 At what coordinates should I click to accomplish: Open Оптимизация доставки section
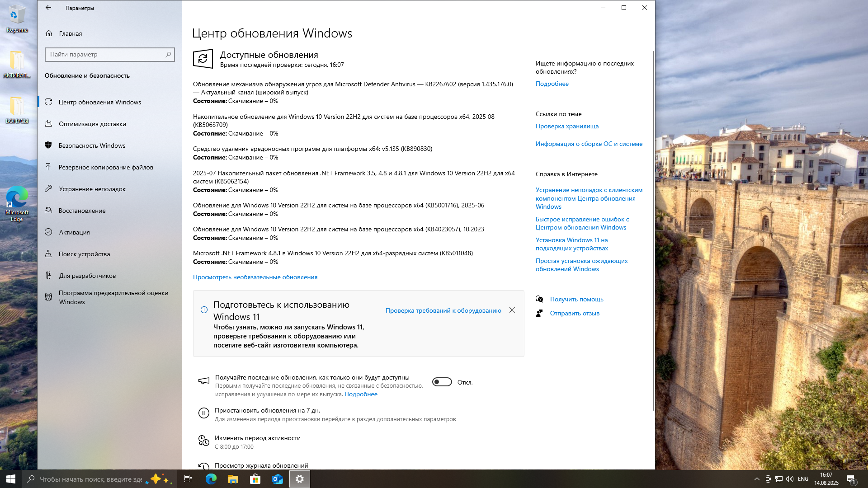tap(110, 124)
